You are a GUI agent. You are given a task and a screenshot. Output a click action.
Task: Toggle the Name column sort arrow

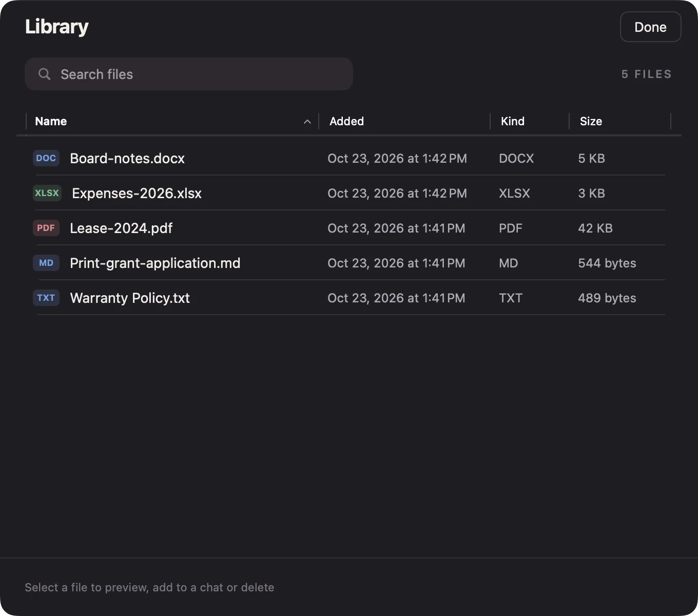click(x=307, y=122)
